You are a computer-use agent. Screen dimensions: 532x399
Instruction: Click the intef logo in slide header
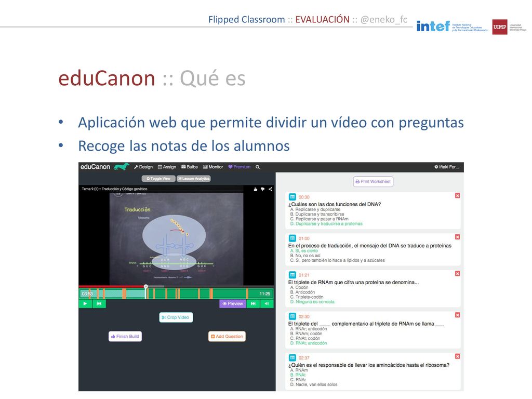(452, 26)
